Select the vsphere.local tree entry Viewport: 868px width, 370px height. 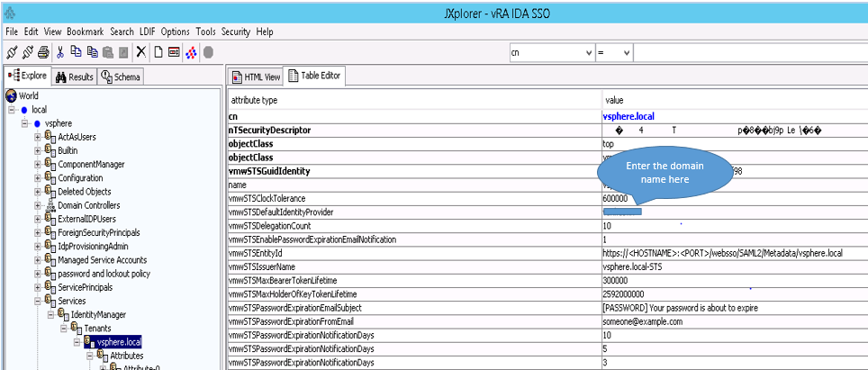pos(119,342)
